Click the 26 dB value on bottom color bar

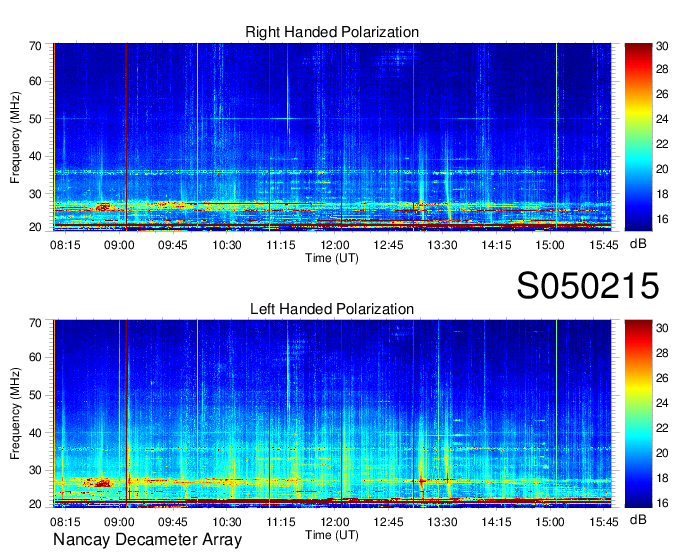tap(662, 378)
